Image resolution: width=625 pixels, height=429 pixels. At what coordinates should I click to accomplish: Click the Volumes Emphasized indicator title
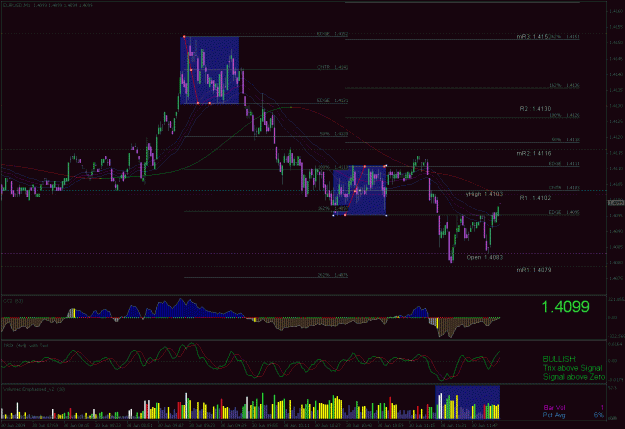coord(34,389)
